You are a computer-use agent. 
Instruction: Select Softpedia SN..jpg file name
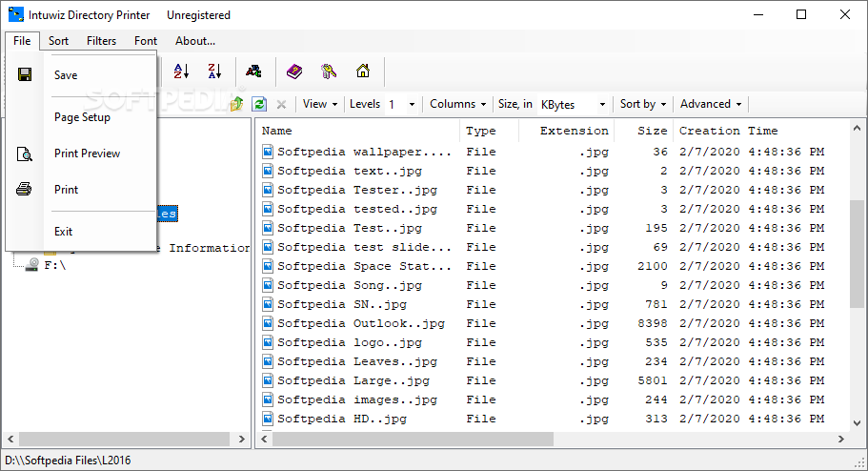(342, 304)
